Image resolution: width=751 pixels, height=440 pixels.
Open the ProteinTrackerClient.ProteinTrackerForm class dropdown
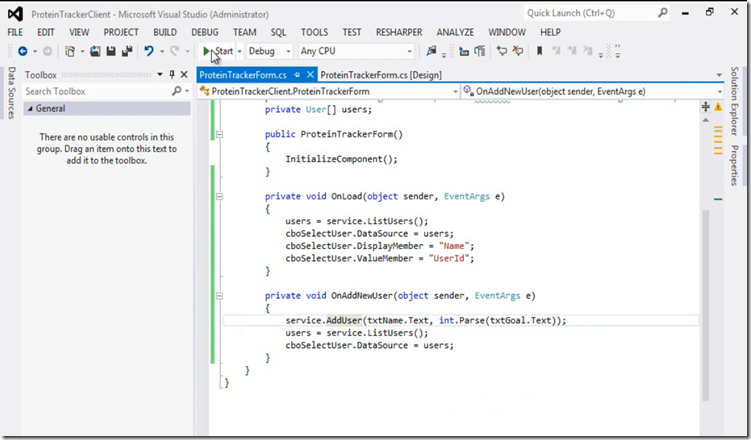pos(329,91)
